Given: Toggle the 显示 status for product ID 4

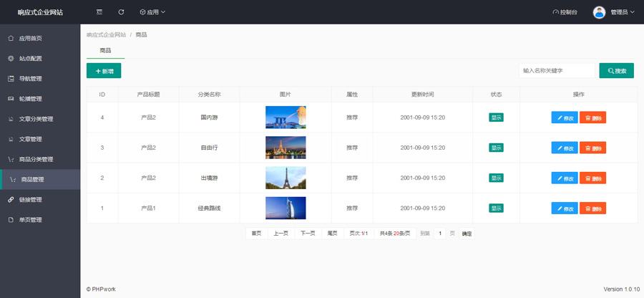Looking at the screenshot, I should pos(496,117).
